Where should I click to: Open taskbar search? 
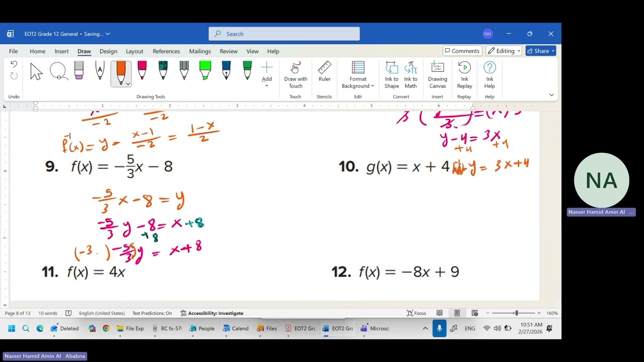[26, 328]
